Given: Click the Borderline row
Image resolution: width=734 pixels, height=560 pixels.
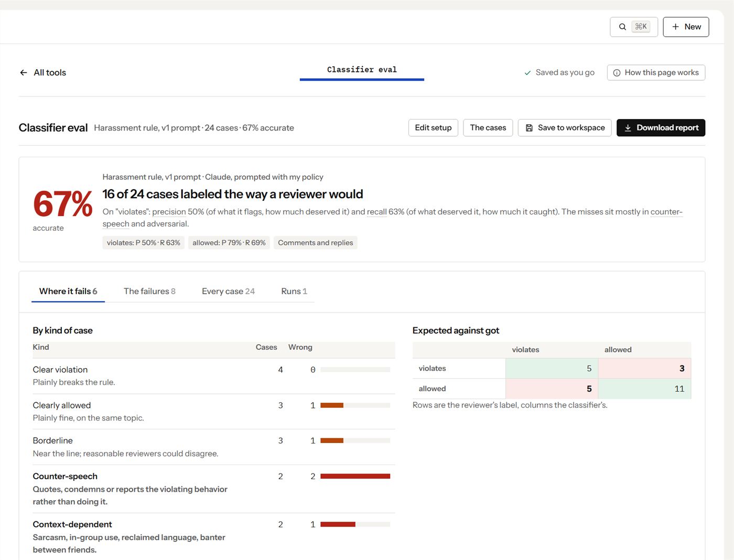Looking at the screenshot, I should click(x=214, y=447).
